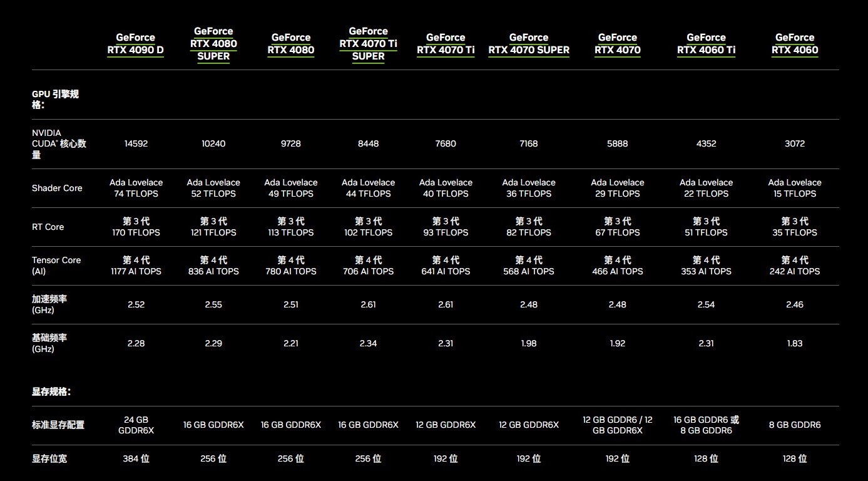Select the Shader Core row label
Viewport: 868px width, 481px height.
click(57, 188)
